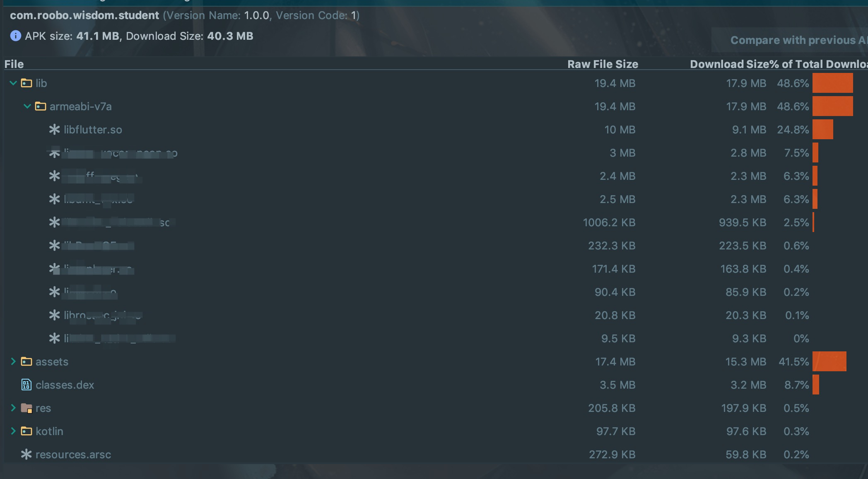Expand the res folder chevron
The height and width of the screenshot is (479, 868).
pyautogui.click(x=13, y=408)
